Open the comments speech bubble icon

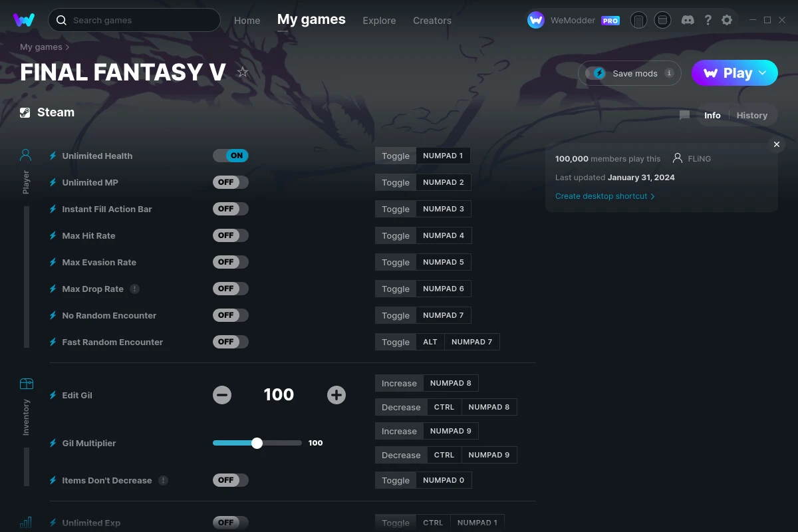point(684,115)
